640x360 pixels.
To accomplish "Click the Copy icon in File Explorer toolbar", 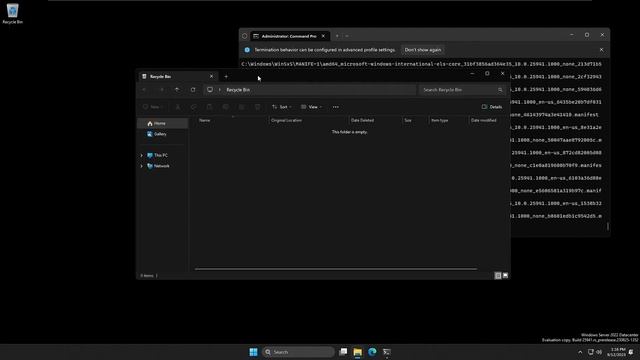I will pyautogui.click(x=193, y=107).
